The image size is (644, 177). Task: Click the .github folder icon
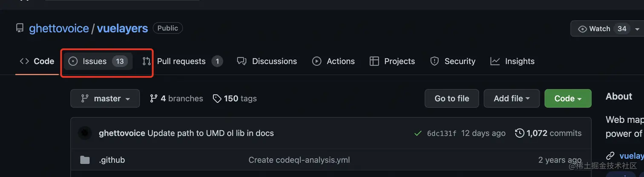coord(85,160)
